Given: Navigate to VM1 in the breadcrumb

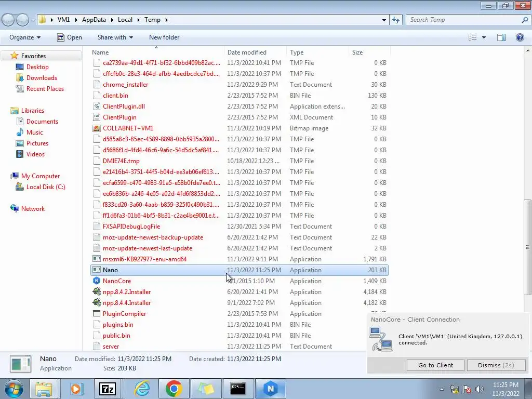Looking at the screenshot, I should pyautogui.click(x=63, y=20).
